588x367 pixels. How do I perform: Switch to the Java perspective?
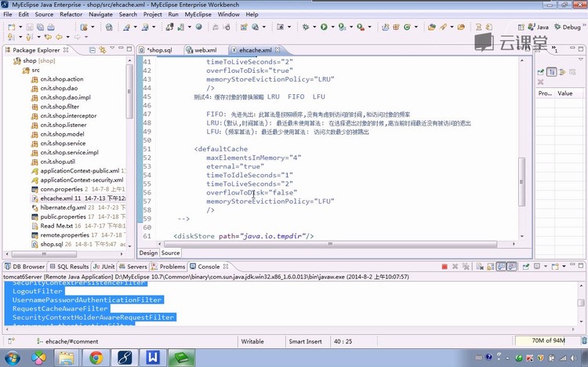(538, 27)
